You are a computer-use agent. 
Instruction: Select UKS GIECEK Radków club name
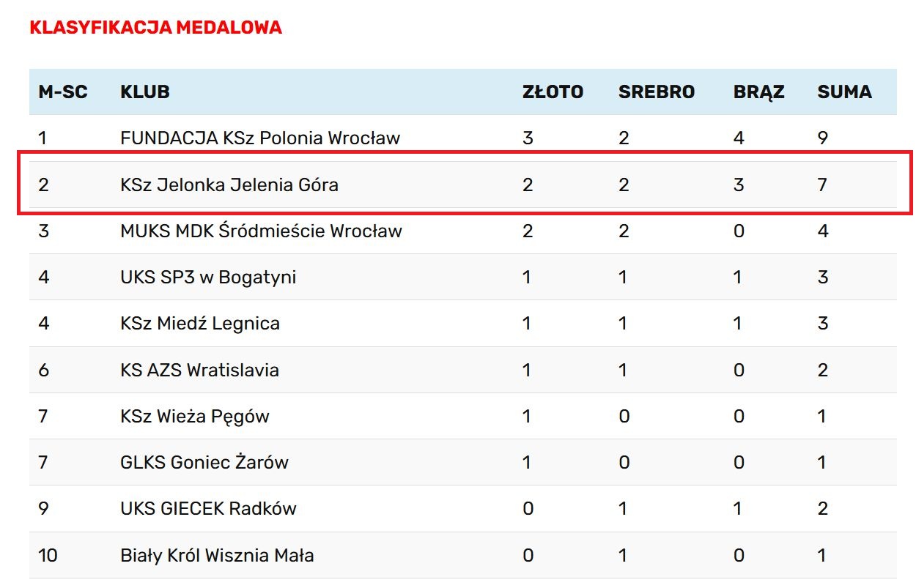(208, 509)
